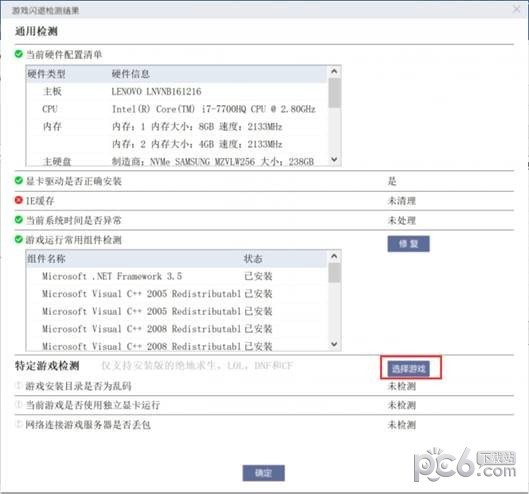
Task: Open the 选择游戏 game selector
Action: coord(409,369)
